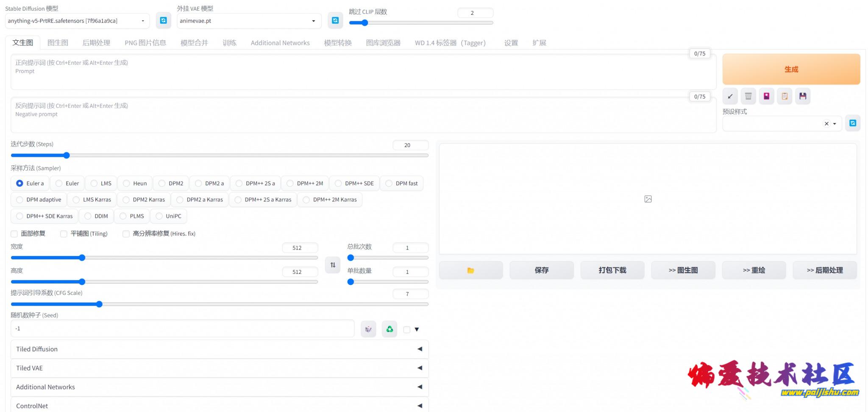This screenshot has width=868, height=412.
Task: Click the CFG Scale value field
Action: [410, 294]
